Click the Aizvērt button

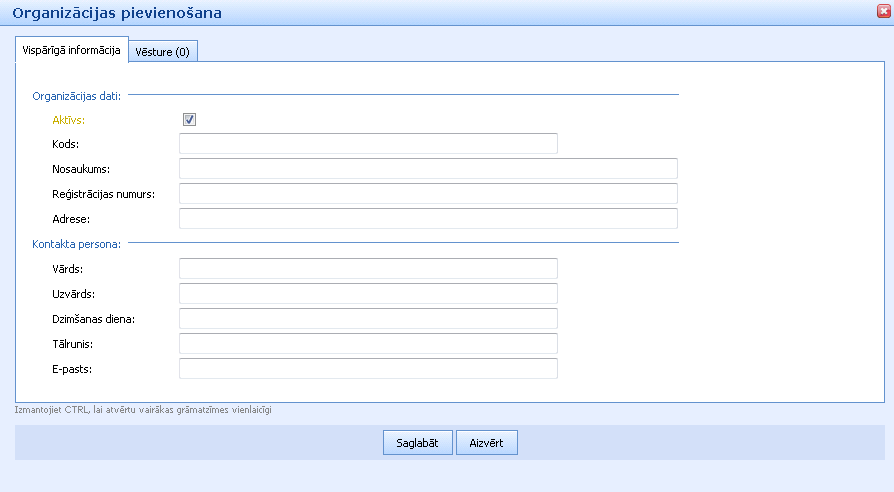[487, 443]
